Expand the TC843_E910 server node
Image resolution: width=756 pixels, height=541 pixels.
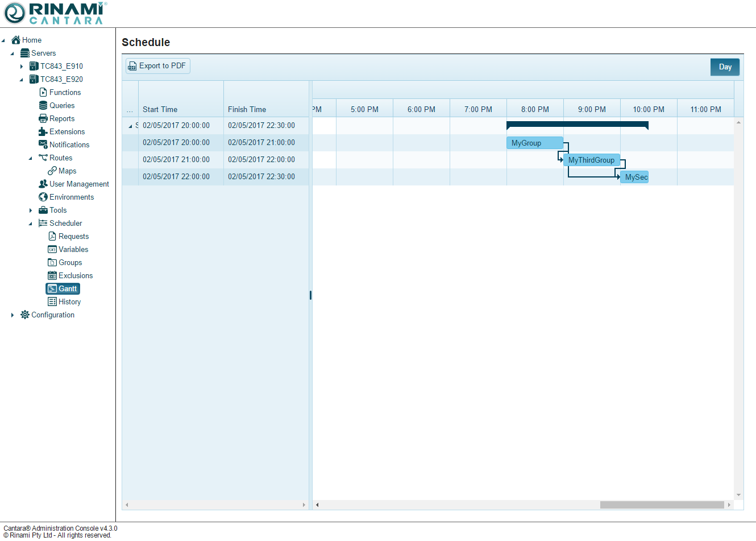click(x=22, y=67)
